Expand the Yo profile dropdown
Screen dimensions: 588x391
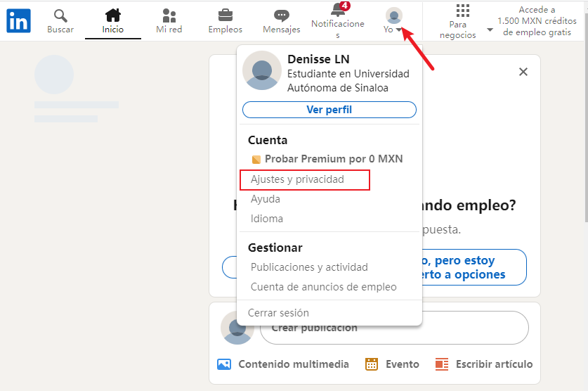click(x=393, y=20)
